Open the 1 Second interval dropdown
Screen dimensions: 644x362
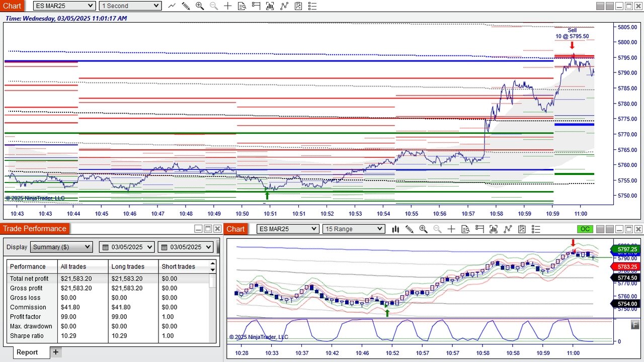point(130,6)
